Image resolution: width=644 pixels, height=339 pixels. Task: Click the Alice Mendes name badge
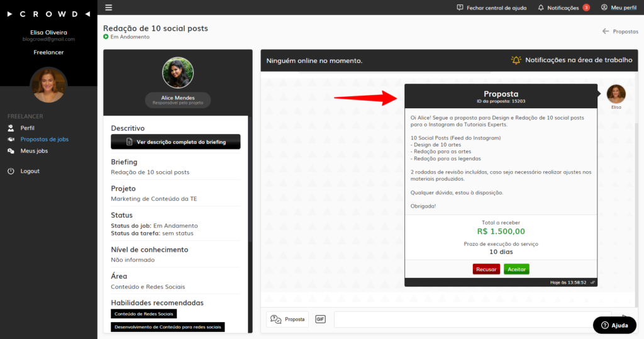tap(178, 100)
